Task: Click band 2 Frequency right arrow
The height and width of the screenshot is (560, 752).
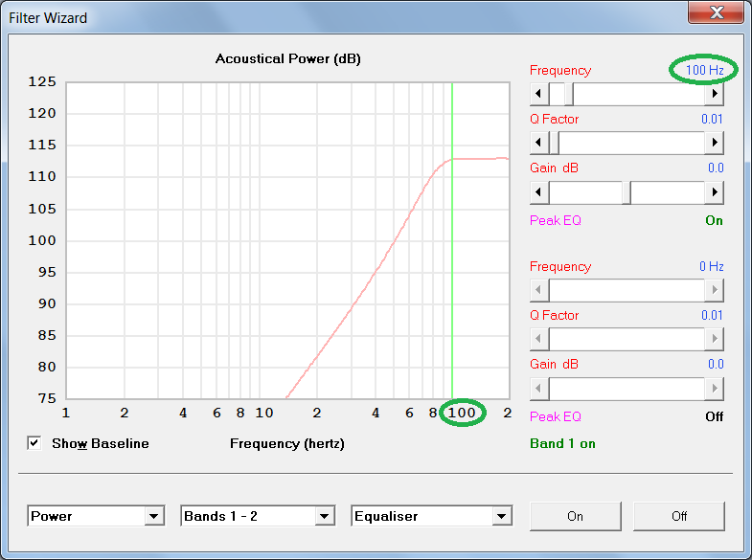Action: (714, 290)
